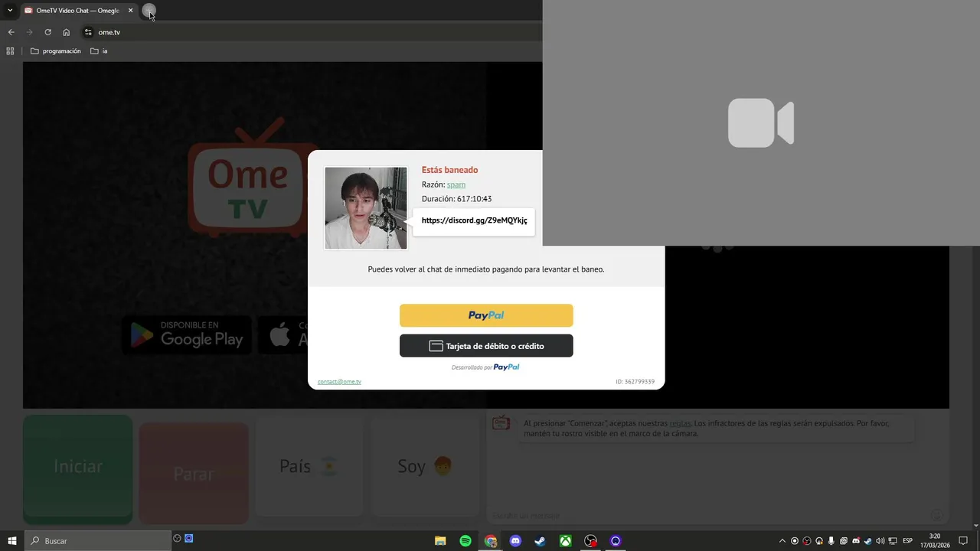
Task: Open the Chrome apps grid
Action: coord(10,51)
